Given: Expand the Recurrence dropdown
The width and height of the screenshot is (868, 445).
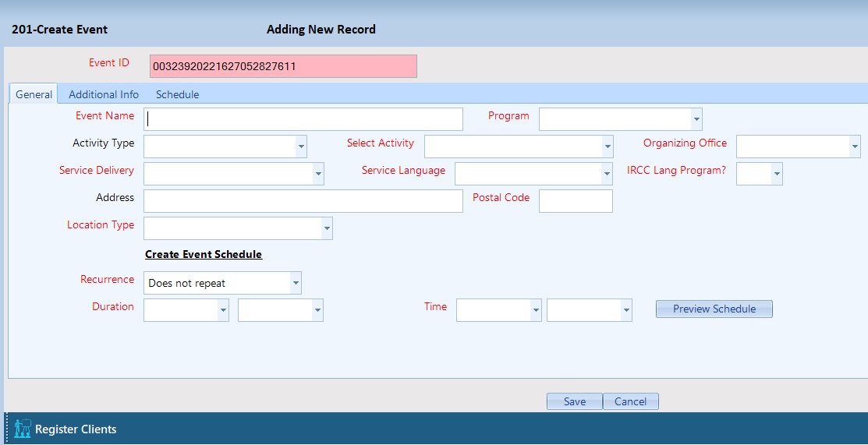Looking at the screenshot, I should coord(295,283).
